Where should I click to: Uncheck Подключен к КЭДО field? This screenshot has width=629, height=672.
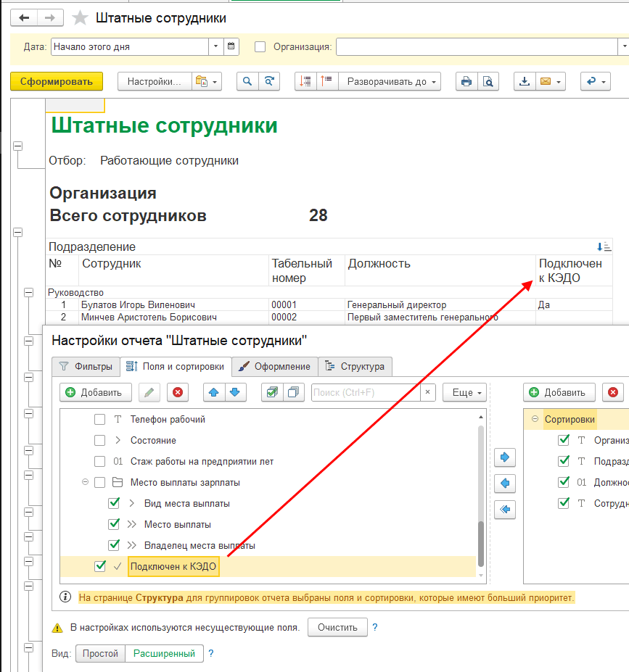pyautogui.click(x=100, y=565)
